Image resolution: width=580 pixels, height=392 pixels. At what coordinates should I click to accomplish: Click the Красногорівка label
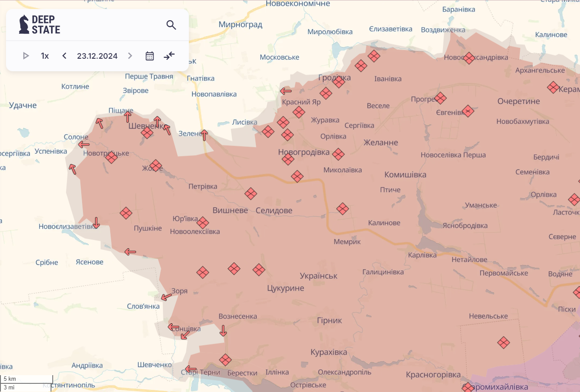coord(433,375)
